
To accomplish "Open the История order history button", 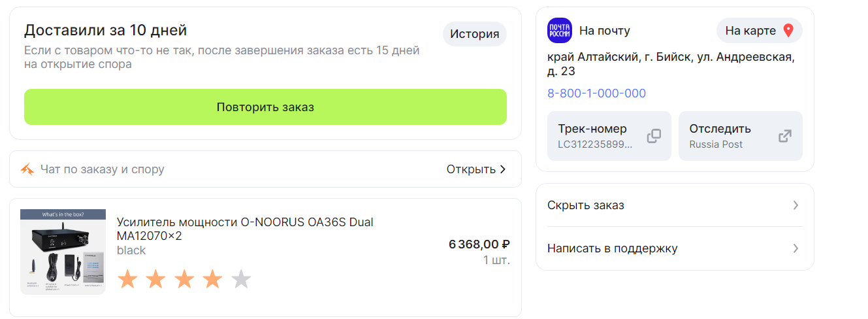I will (474, 34).
